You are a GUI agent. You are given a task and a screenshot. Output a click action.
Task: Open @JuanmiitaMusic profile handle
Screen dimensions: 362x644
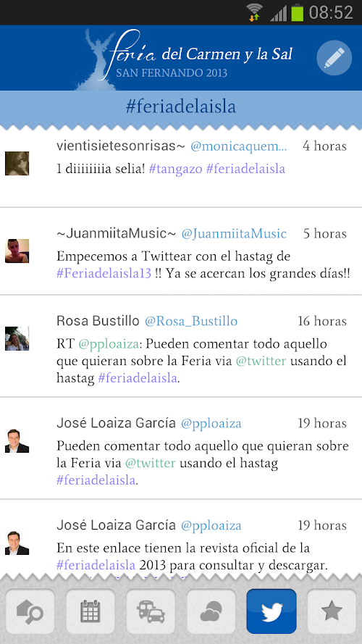tap(234, 234)
